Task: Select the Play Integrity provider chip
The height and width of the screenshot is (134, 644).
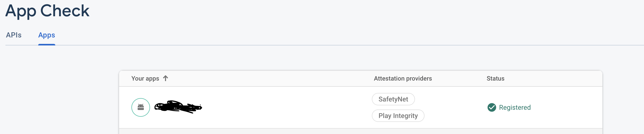Action: 398,116
